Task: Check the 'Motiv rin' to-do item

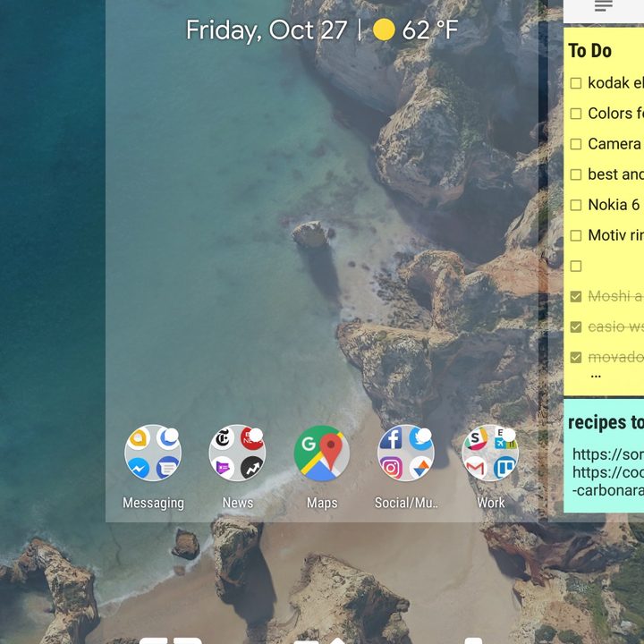Action: [576, 235]
